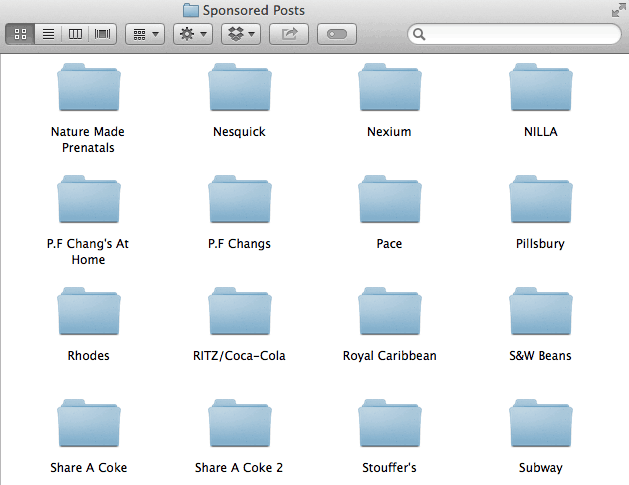Click the Royal Caribbean folder name

coord(390,355)
